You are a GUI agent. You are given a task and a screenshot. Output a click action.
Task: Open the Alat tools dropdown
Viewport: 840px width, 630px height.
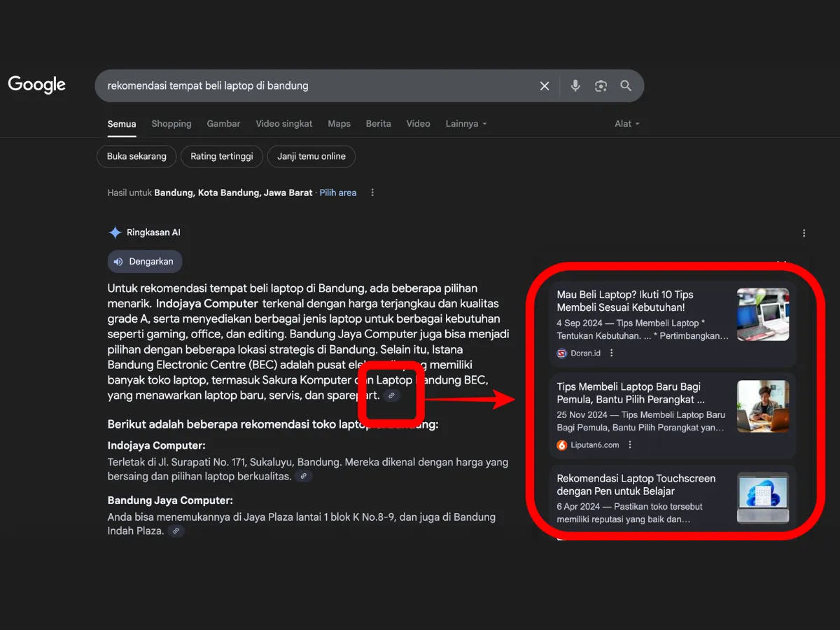(626, 124)
